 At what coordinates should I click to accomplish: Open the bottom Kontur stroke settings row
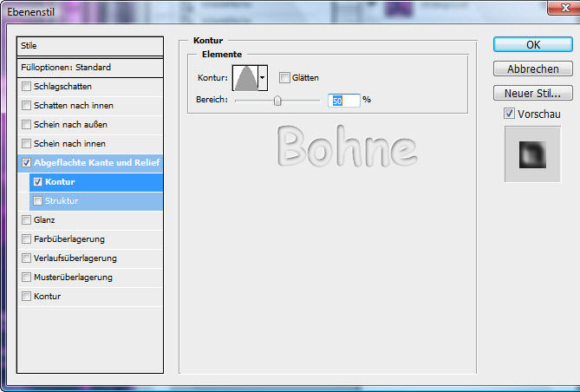[x=90, y=297]
